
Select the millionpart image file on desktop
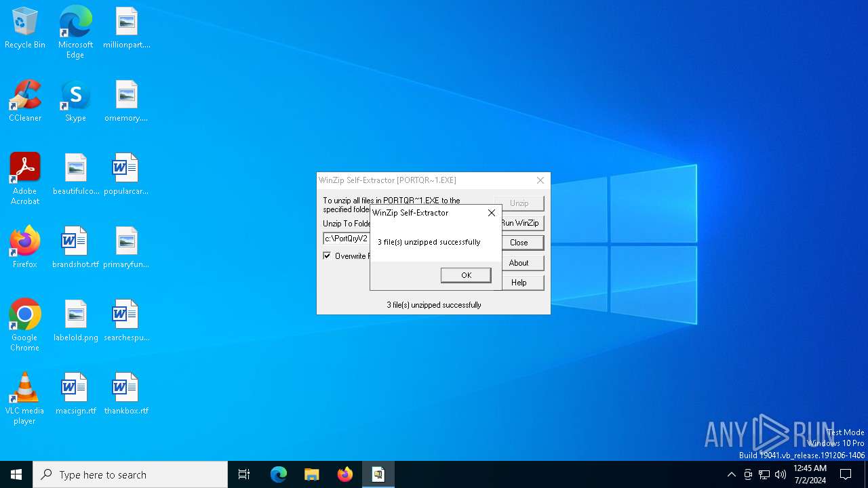[127, 28]
